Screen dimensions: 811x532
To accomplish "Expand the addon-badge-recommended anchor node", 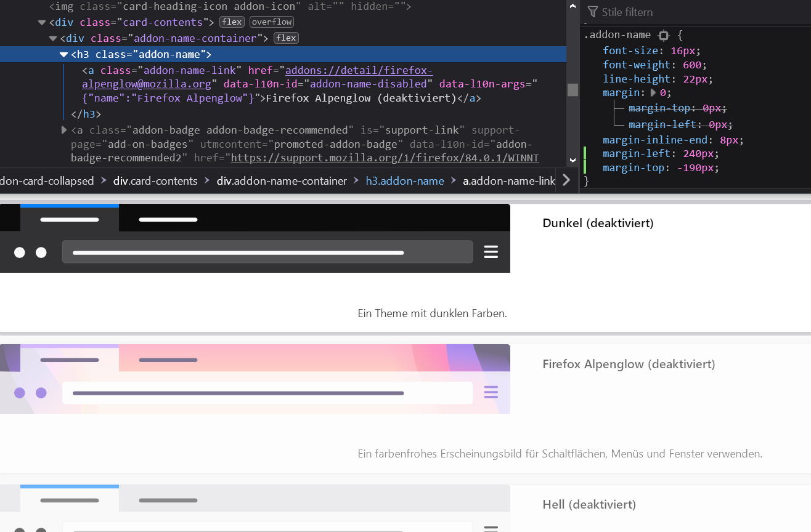I will click(x=64, y=130).
